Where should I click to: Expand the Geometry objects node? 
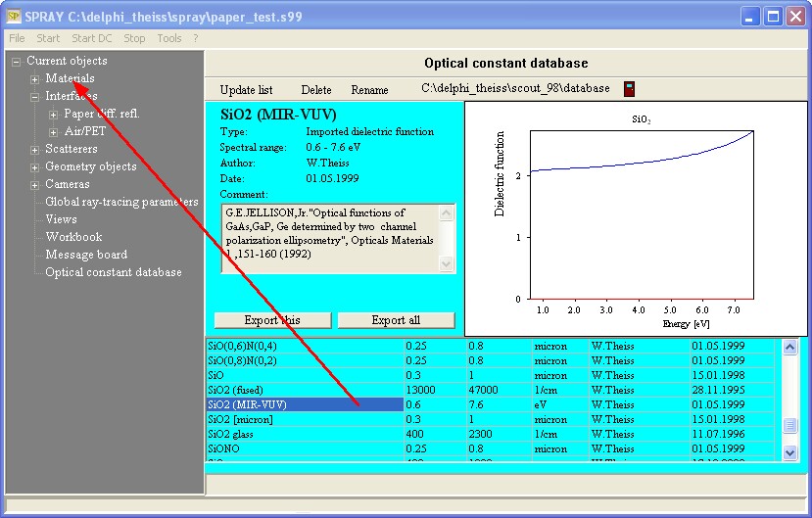point(35,167)
